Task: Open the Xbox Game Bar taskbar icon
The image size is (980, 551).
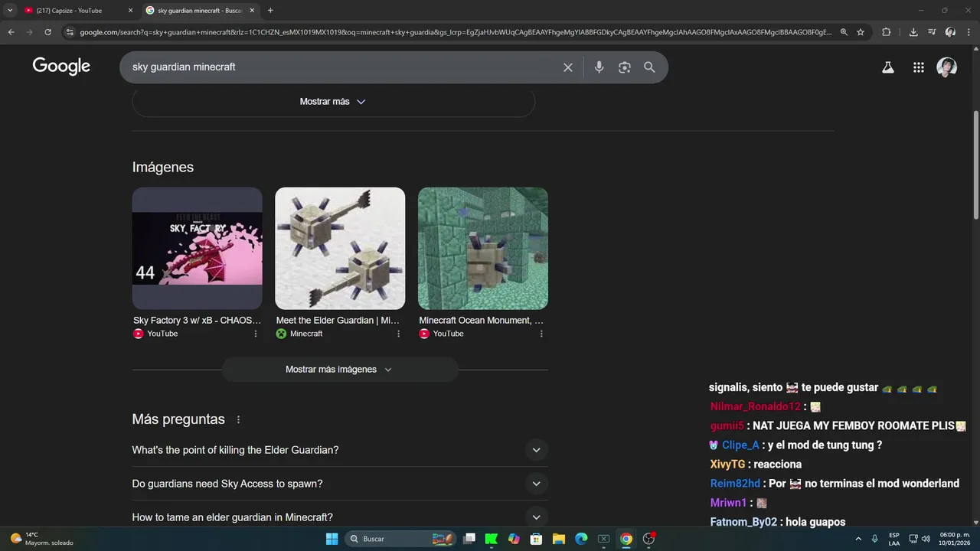Action: click(x=603, y=539)
